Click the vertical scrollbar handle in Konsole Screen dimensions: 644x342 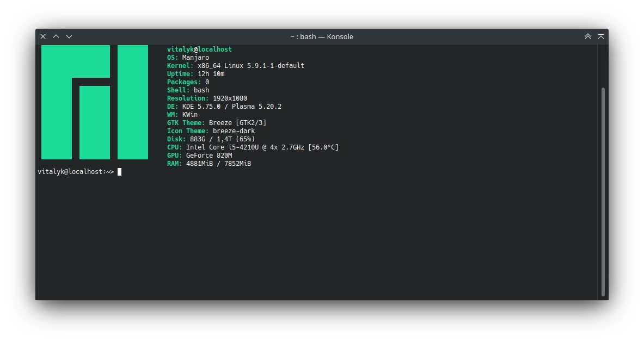click(603, 191)
